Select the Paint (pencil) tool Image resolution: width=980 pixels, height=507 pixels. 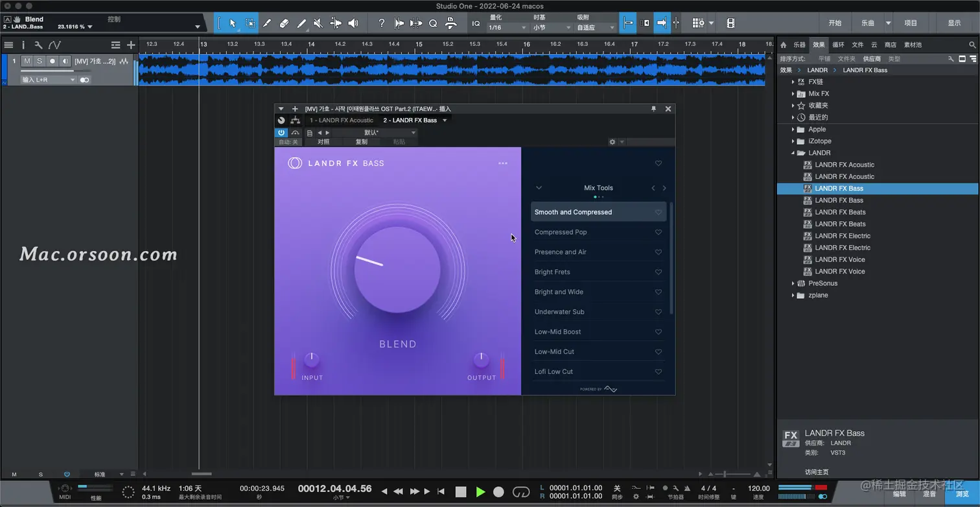click(301, 23)
